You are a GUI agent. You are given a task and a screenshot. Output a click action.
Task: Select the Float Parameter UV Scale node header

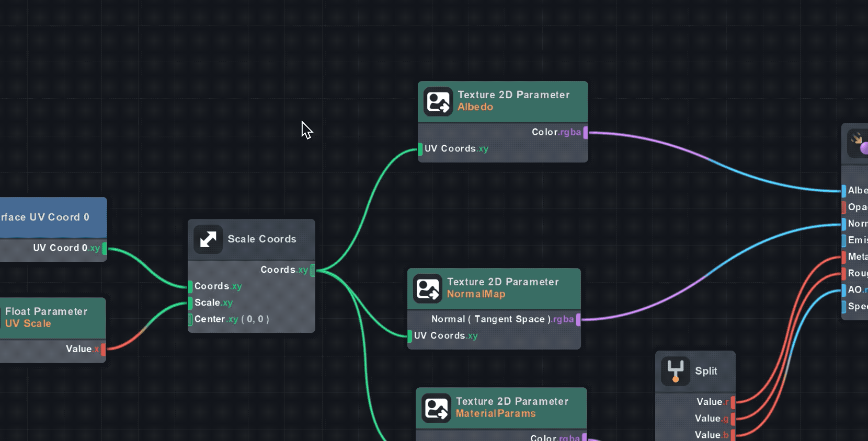pos(47,317)
